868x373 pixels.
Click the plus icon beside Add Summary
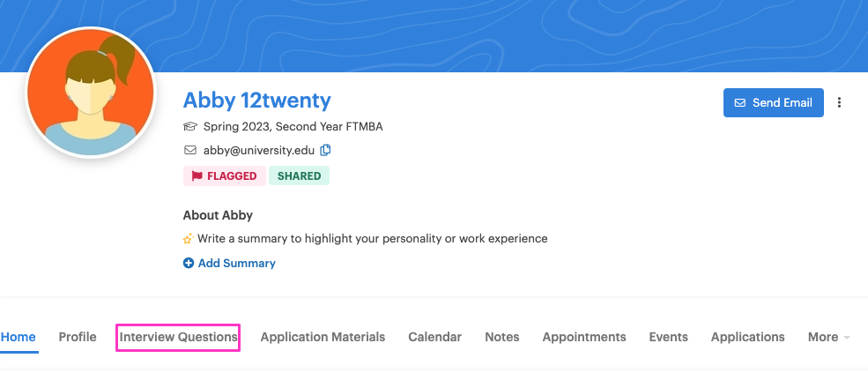pyautogui.click(x=189, y=264)
